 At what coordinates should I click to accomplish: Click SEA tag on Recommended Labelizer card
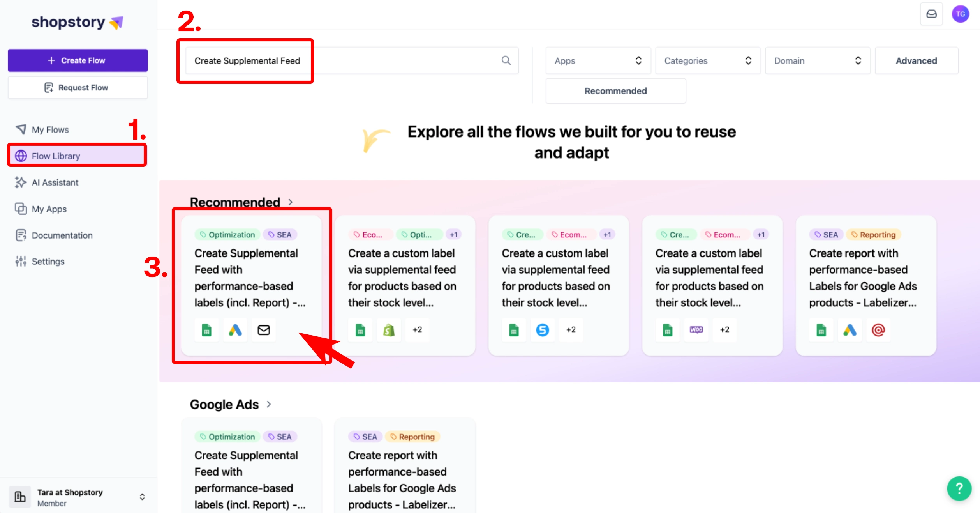pyautogui.click(x=826, y=235)
